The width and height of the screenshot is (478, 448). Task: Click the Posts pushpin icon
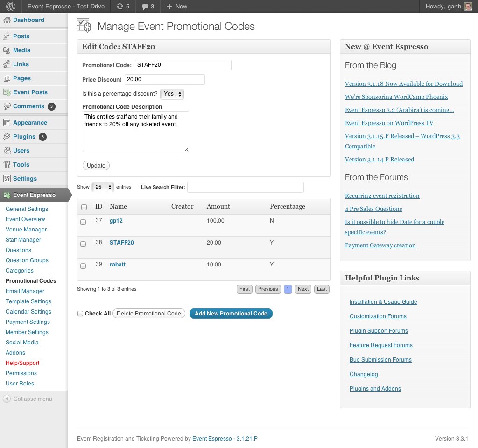(7, 36)
